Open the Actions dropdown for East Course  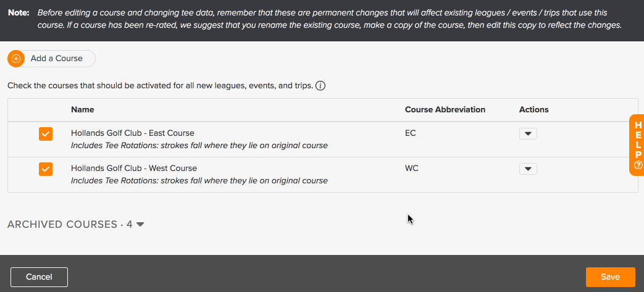point(528,134)
